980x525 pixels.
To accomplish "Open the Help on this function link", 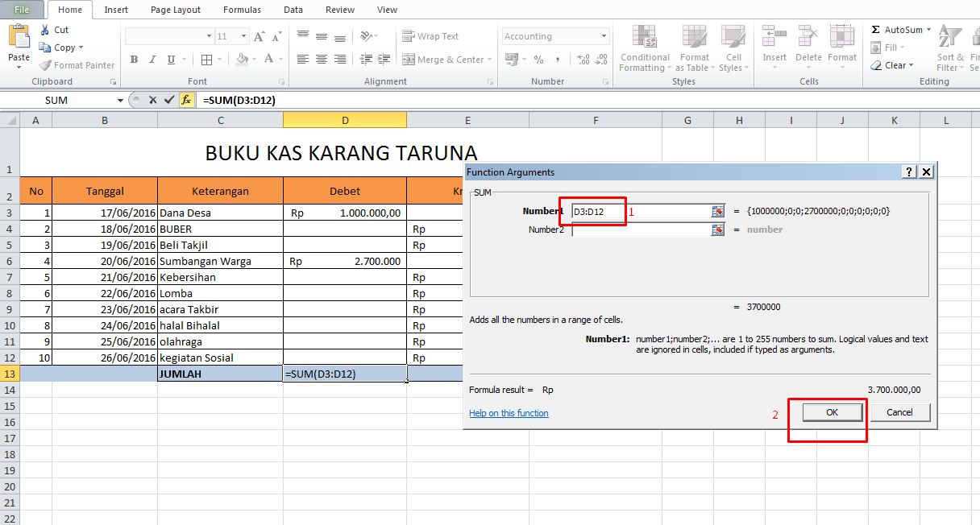I will [x=509, y=412].
